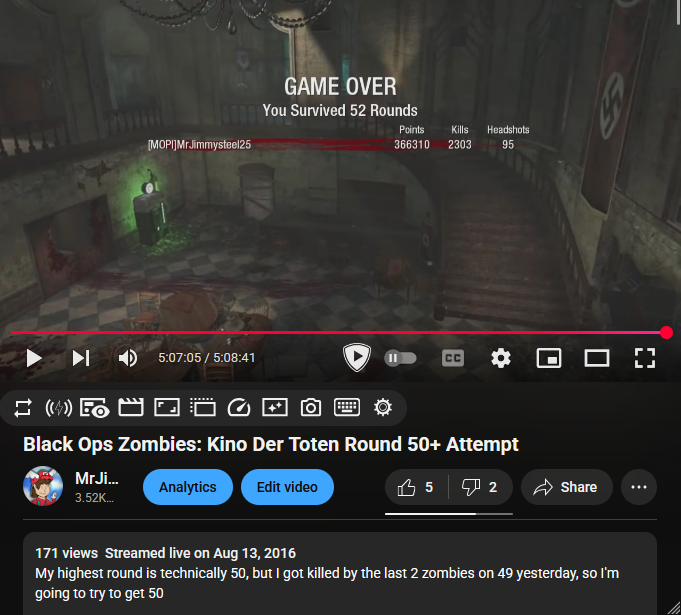Click the Edit video button

pyautogui.click(x=287, y=487)
